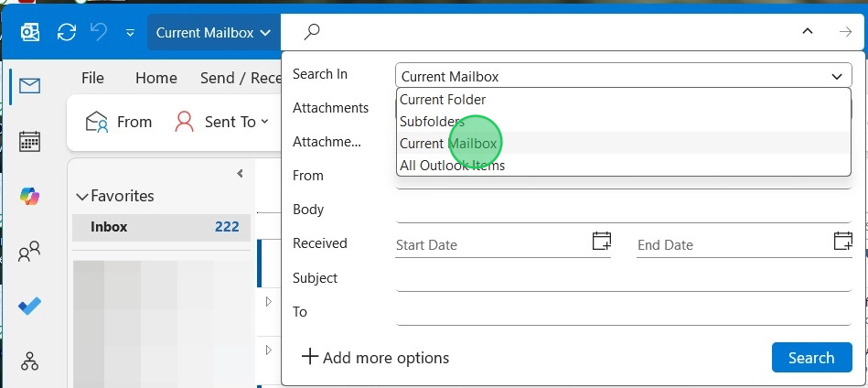Choose All Outlook Items from the list
Screen dimensions: 868x388
[623, 165]
